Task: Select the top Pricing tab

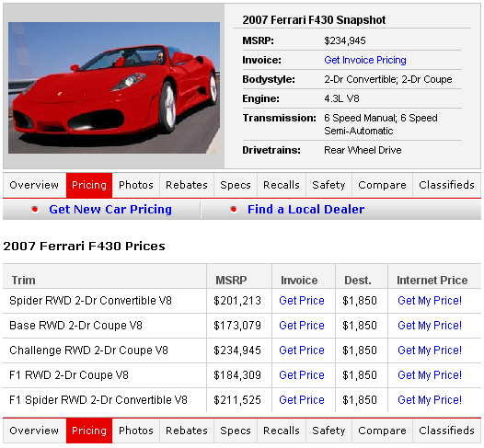Action: 89,185
